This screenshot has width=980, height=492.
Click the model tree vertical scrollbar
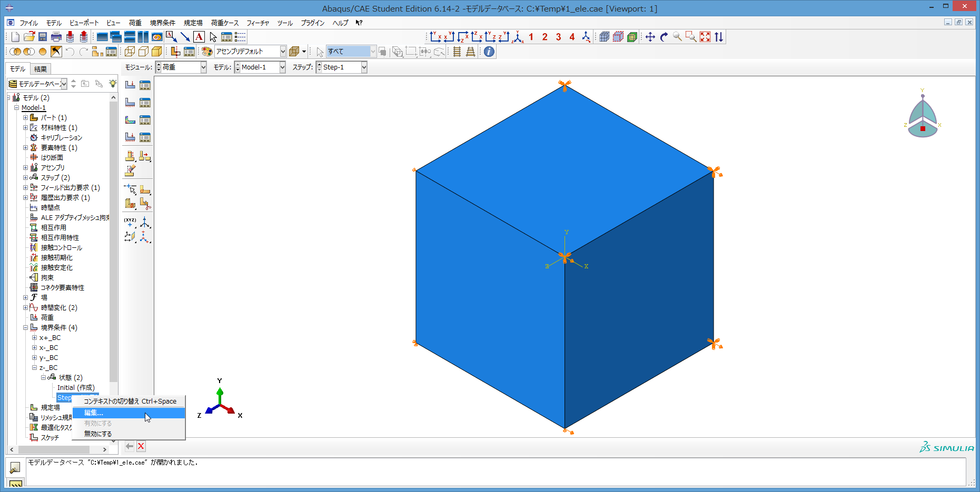(x=113, y=242)
